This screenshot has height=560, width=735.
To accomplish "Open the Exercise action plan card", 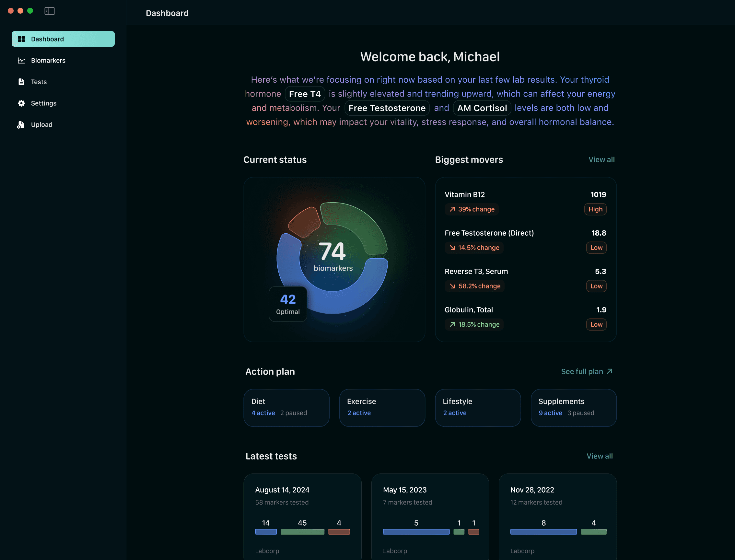I will [382, 407].
